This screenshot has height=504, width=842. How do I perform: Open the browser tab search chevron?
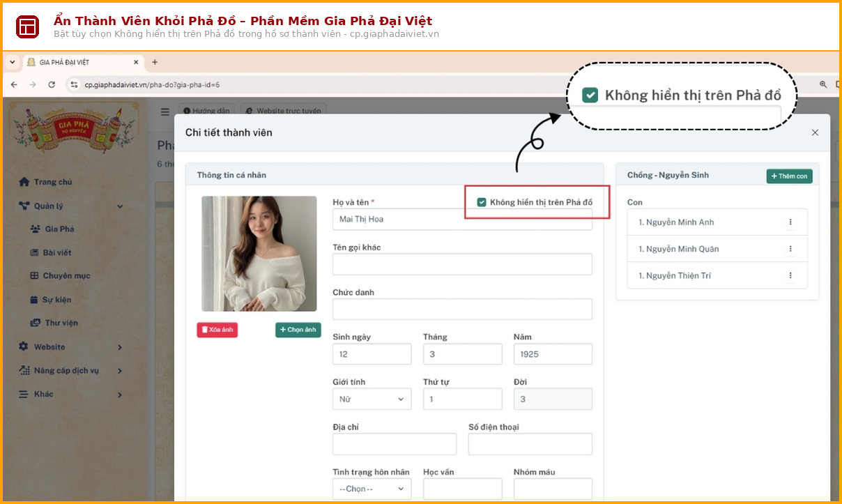click(x=13, y=62)
